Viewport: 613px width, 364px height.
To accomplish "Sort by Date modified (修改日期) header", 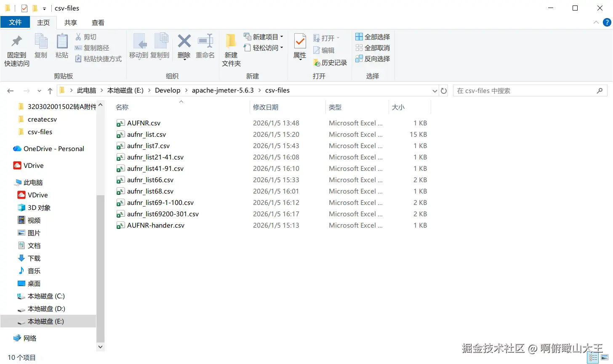I will [266, 107].
